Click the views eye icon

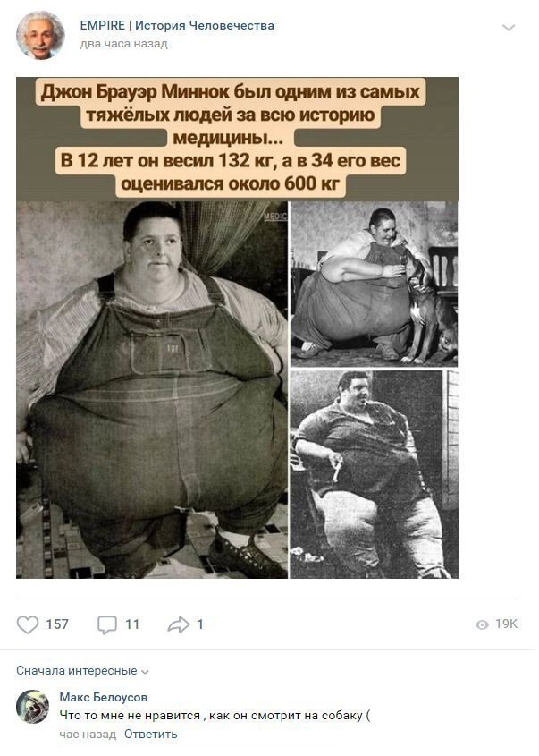482,624
